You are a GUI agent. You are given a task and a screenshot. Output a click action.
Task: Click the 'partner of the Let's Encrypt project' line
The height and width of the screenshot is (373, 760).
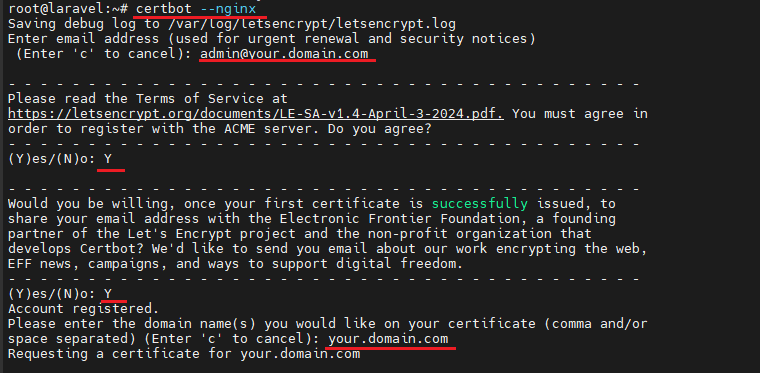point(300,234)
